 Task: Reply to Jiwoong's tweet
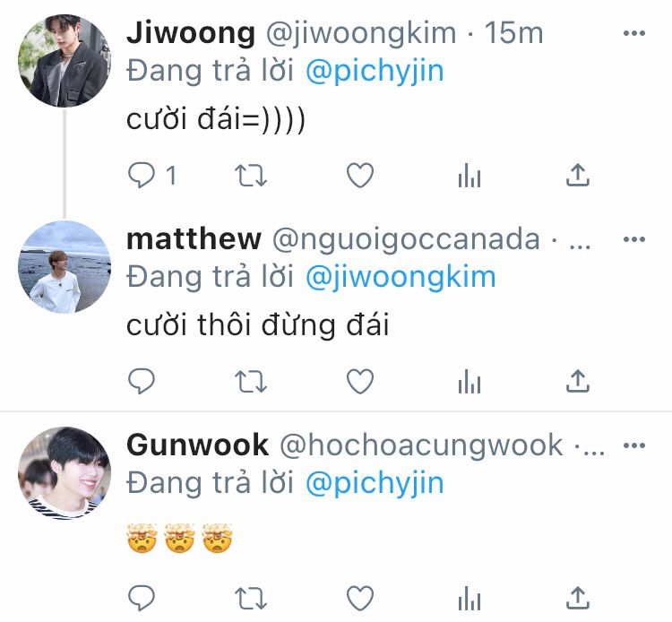(142, 176)
